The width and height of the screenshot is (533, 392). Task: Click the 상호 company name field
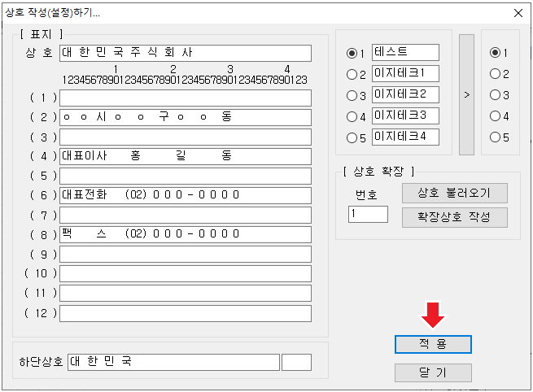[185, 53]
